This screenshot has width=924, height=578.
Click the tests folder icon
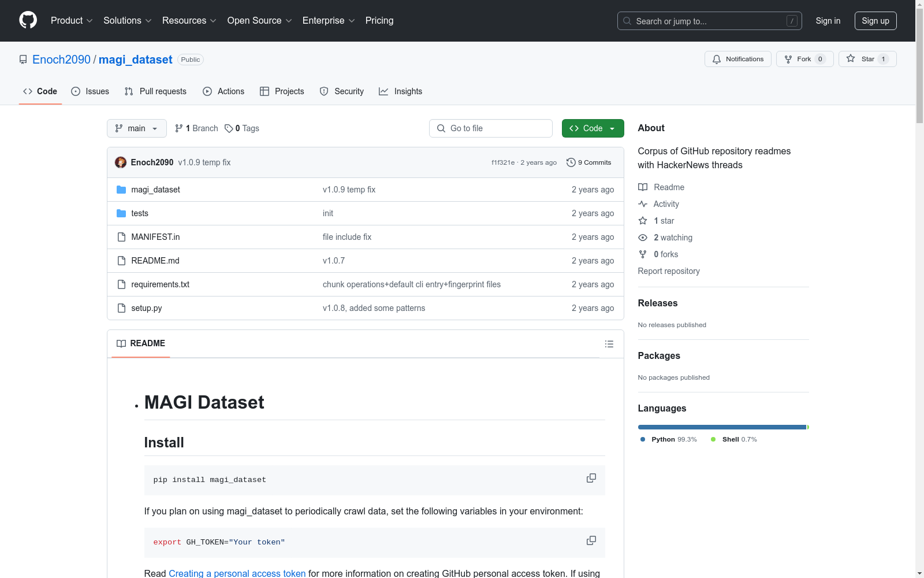coord(121,213)
